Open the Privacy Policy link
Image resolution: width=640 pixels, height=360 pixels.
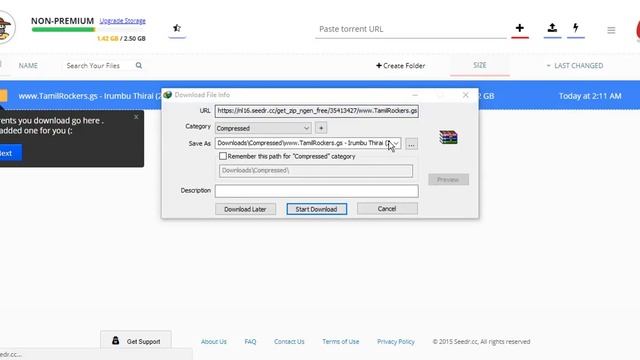coord(396,341)
